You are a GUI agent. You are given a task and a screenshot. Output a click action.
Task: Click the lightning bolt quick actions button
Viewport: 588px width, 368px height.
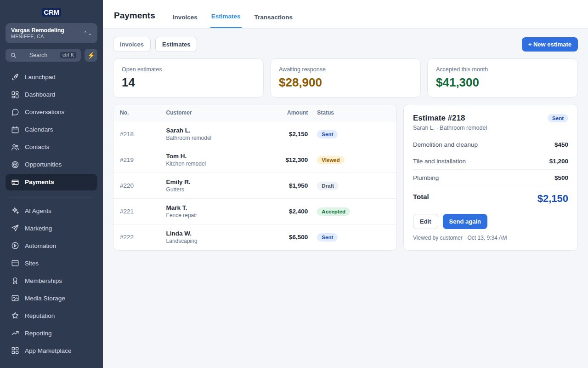[x=91, y=55]
